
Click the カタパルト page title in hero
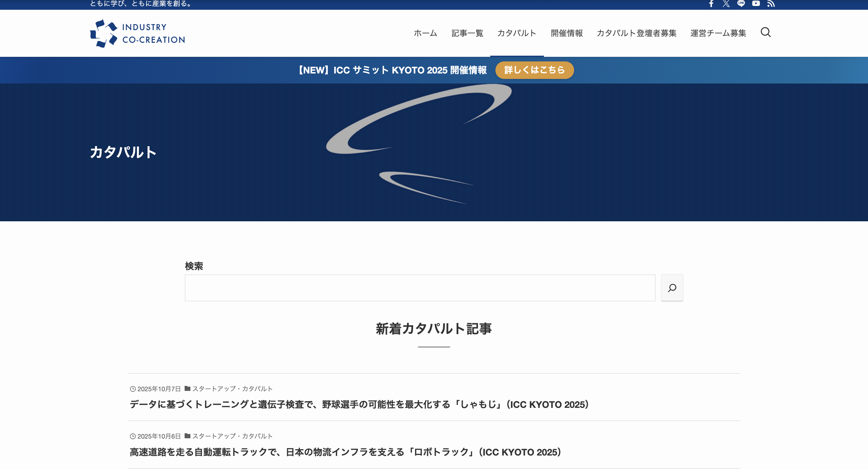[x=123, y=152]
